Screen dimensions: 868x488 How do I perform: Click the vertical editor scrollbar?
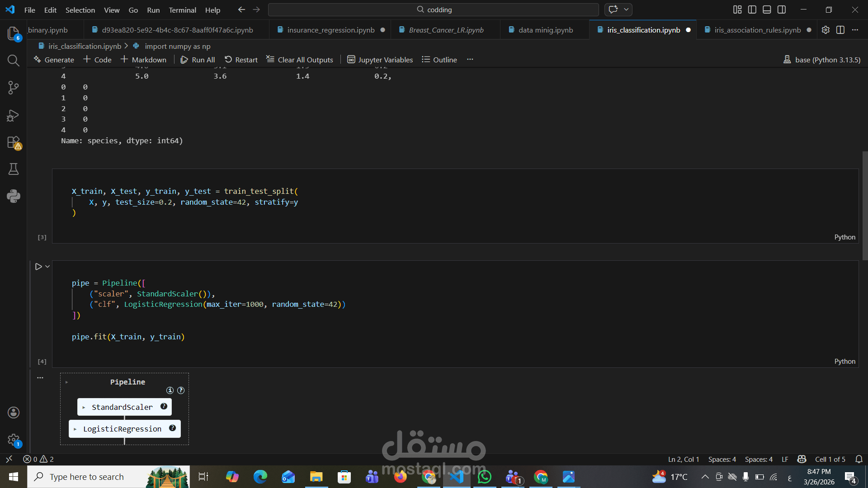865,206
